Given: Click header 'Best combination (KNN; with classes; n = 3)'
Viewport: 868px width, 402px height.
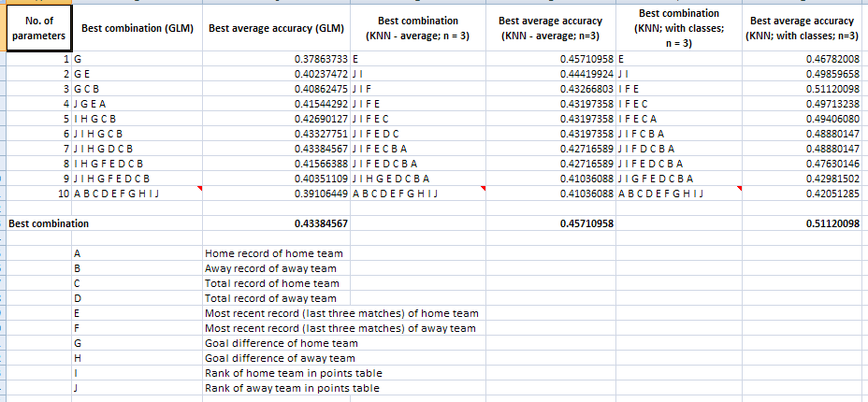Looking at the screenshot, I should [x=679, y=29].
